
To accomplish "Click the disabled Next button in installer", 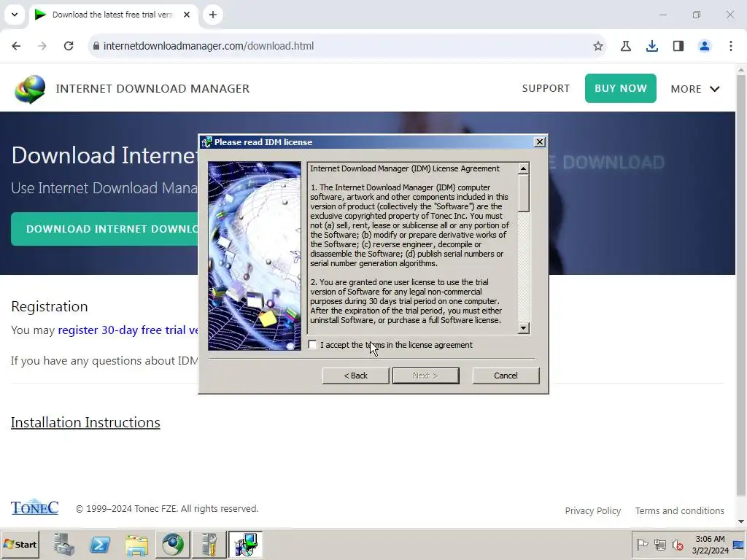I will click(x=425, y=376).
